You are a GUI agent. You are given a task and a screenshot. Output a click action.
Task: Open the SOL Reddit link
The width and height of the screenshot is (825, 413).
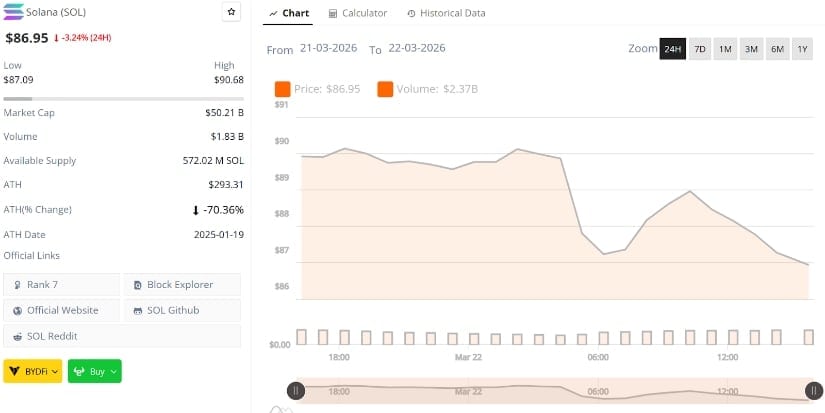pyautogui.click(x=61, y=336)
